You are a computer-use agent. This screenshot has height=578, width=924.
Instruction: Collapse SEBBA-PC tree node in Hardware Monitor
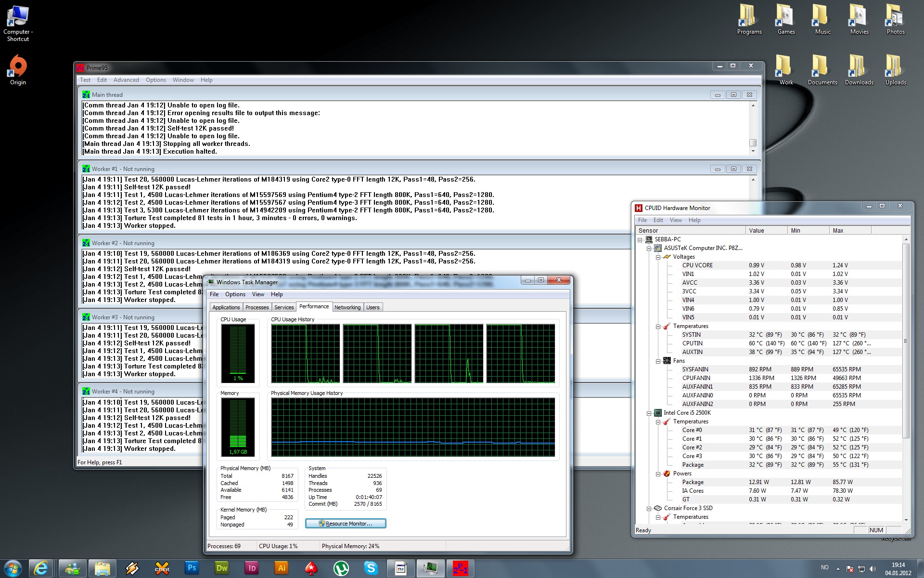tap(640, 240)
